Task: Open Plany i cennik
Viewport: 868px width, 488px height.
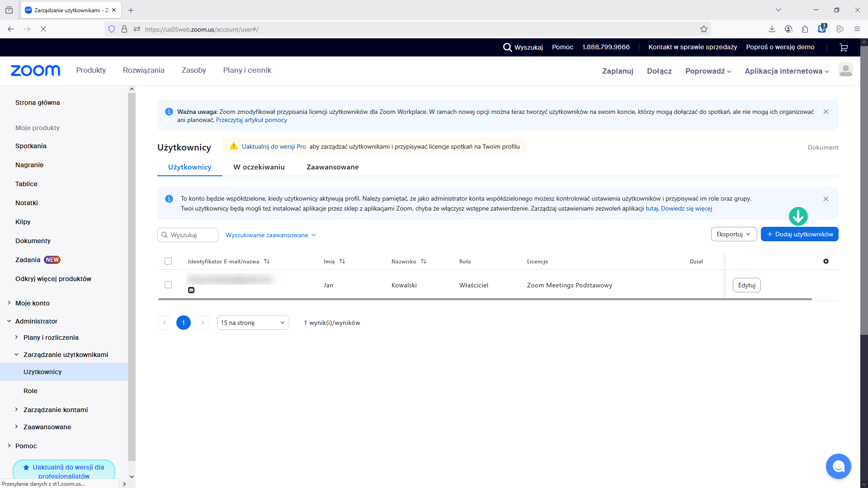Action: pos(247,70)
